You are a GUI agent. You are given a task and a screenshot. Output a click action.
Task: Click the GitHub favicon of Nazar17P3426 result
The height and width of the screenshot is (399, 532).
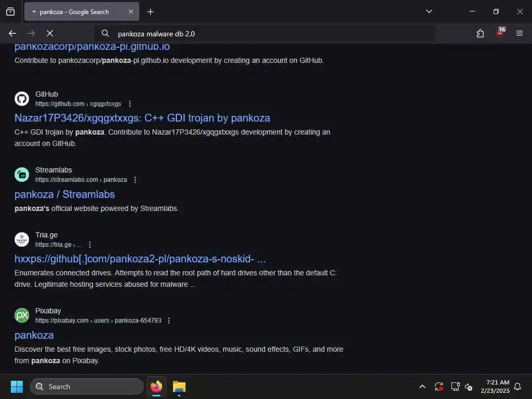[22, 99]
